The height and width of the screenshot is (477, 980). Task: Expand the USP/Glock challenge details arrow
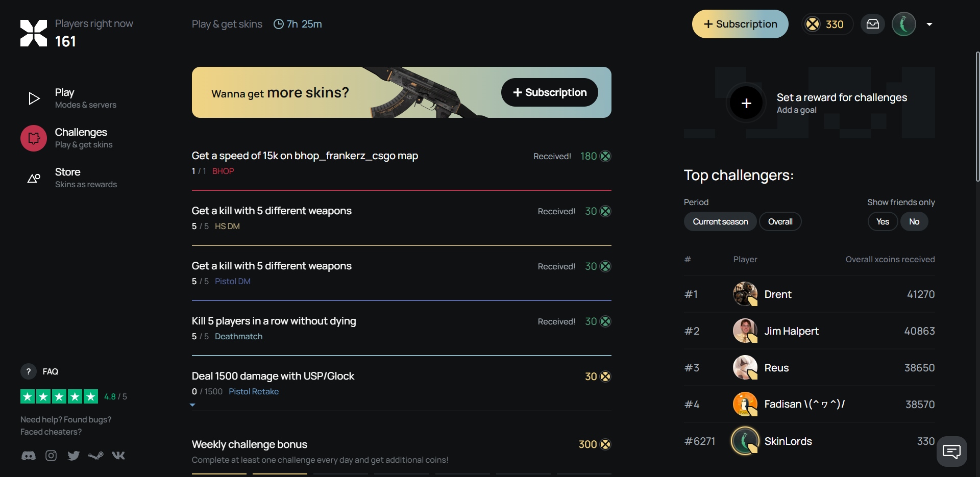192,405
